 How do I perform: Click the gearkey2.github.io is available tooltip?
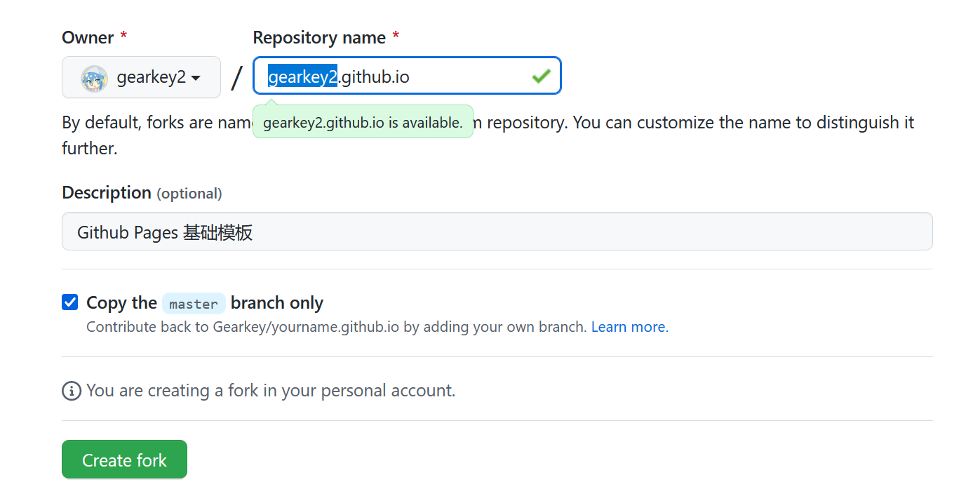[x=363, y=122]
